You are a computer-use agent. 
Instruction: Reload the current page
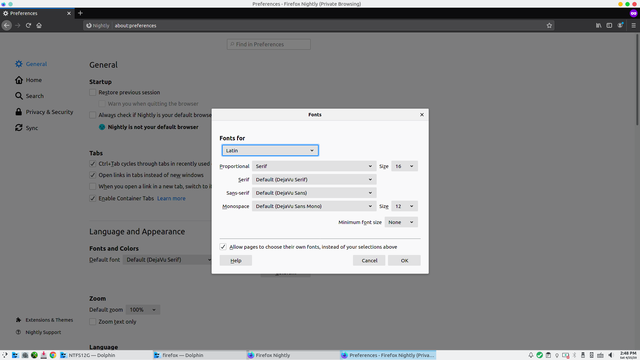tap(28, 25)
